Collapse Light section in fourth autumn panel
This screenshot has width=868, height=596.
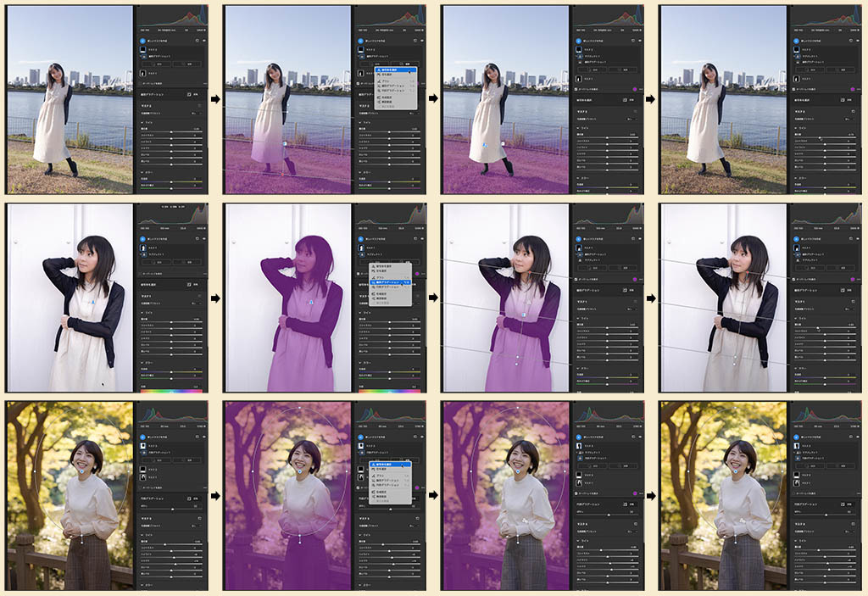coord(795,541)
